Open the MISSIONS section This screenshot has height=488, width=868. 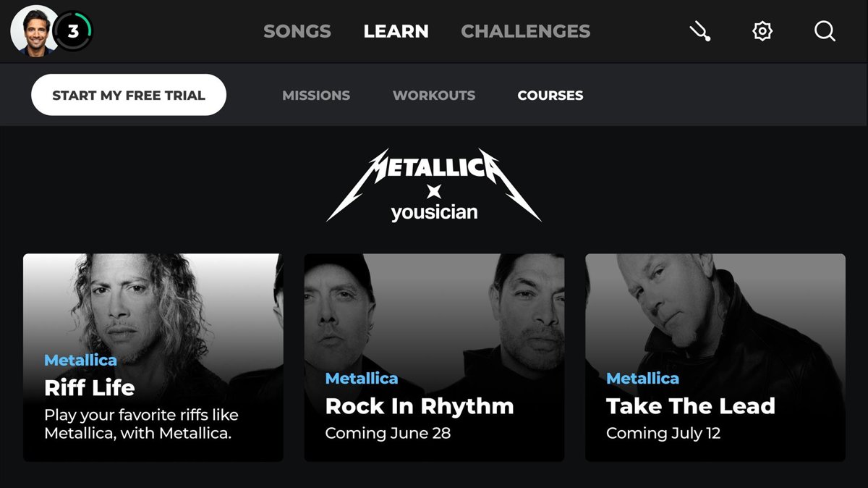316,96
